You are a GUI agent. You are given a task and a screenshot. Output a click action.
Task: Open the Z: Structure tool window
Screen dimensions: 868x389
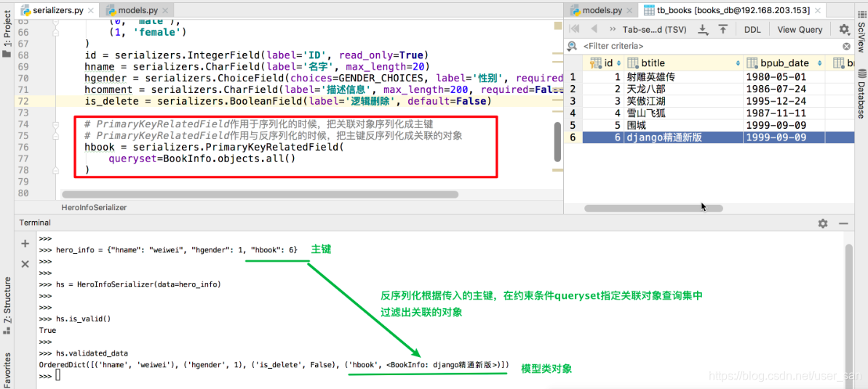(7, 305)
